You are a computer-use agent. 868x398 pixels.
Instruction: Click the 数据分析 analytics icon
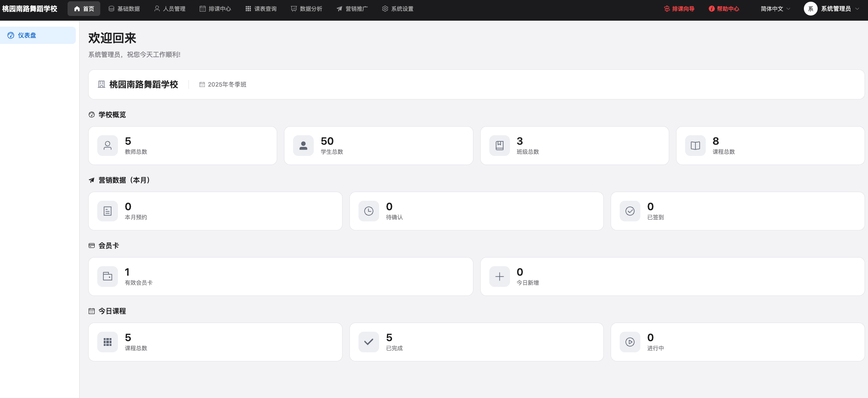[293, 8]
